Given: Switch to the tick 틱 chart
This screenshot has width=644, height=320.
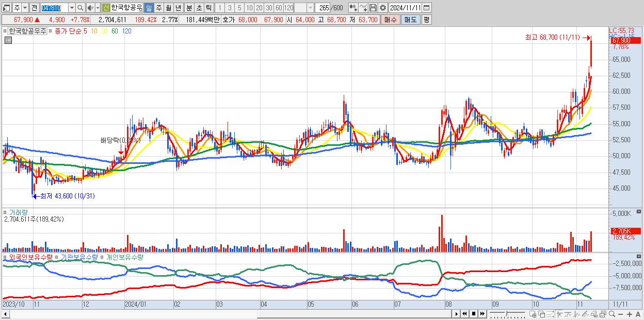Looking at the screenshot, I should (208, 8).
